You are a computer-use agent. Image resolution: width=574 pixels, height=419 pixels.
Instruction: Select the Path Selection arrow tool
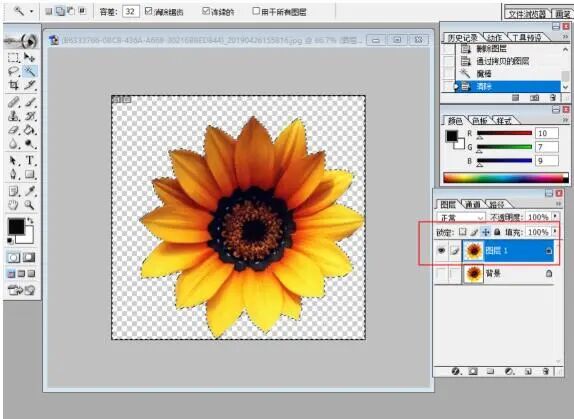pyautogui.click(x=14, y=161)
